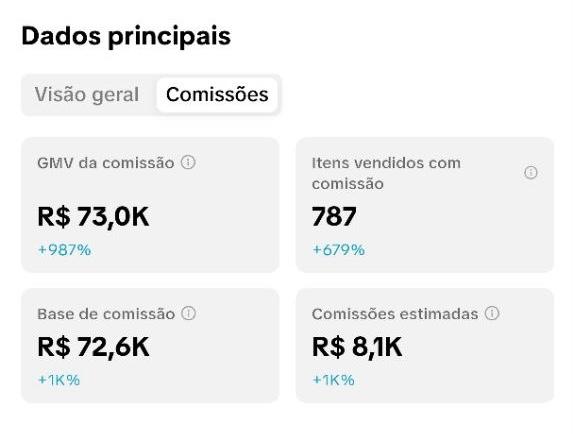575x434 pixels.
Task: Click info icon next to GMV da comissão
Action: coord(188,162)
